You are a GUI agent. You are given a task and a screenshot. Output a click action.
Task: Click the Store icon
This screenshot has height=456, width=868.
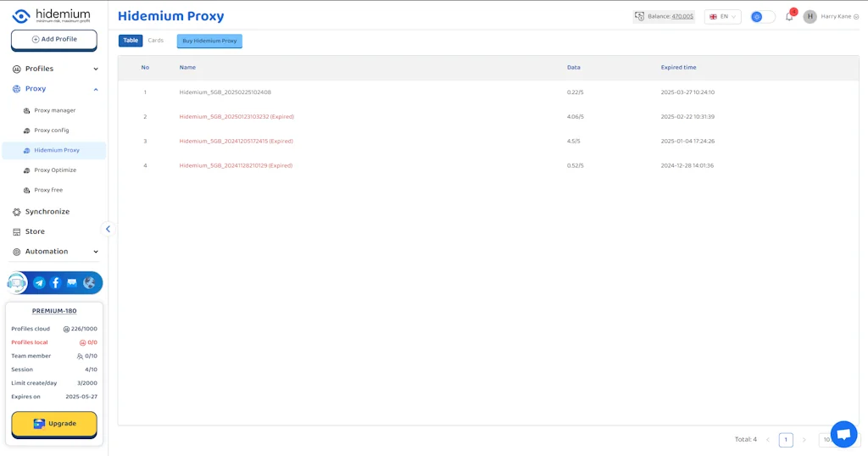tap(17, 232)
